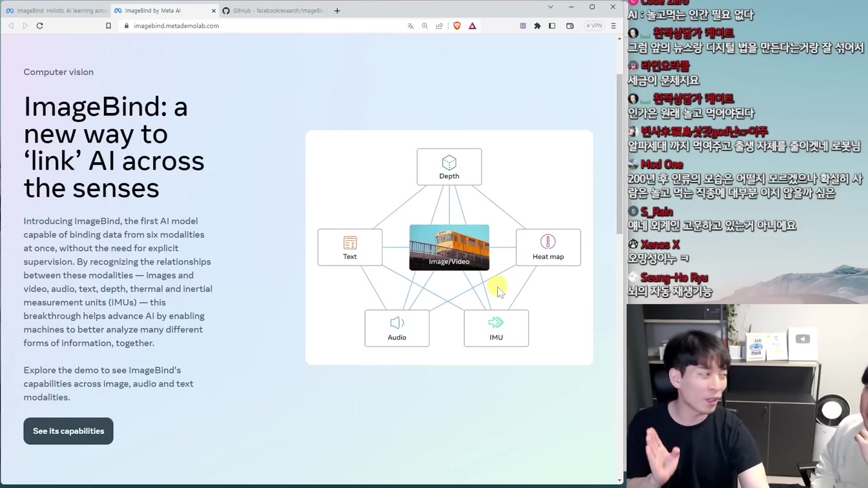Click the scrollbar down arrow at the bottom

(619, 480)
